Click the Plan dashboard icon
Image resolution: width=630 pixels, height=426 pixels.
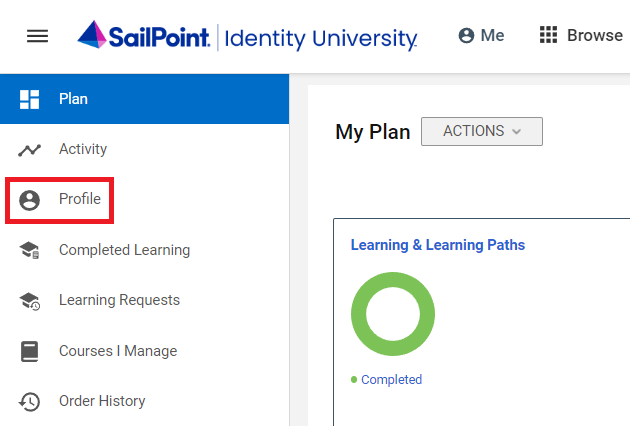pyautogui.click(x=29, y=98)
